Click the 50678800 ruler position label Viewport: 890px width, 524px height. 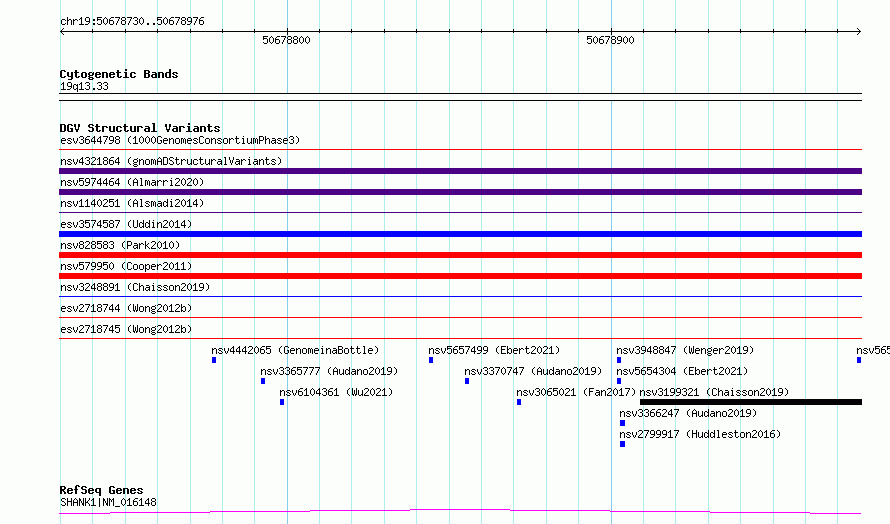pyautogui.click(x=286, y=40)
